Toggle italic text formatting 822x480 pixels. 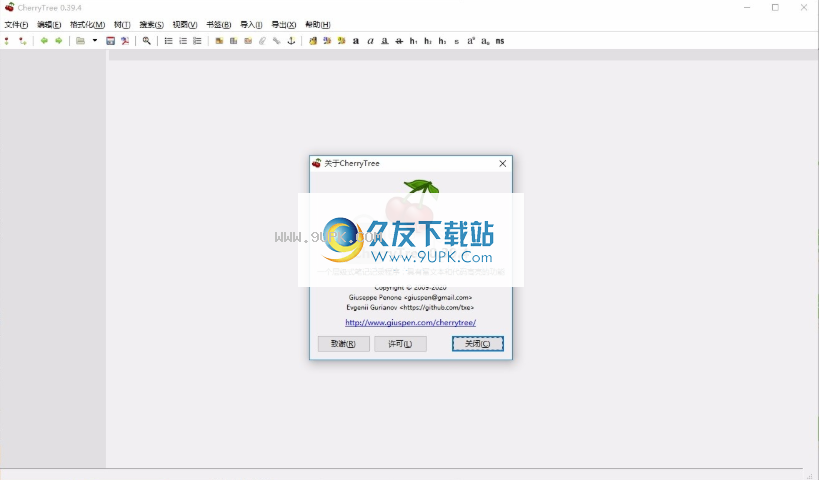click(371, 41)
